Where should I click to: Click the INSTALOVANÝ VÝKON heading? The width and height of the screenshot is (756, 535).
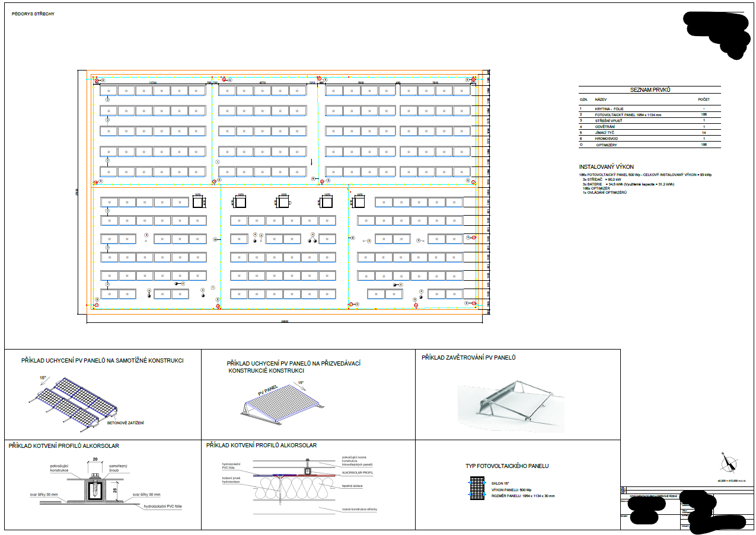(x=610, y=167)
